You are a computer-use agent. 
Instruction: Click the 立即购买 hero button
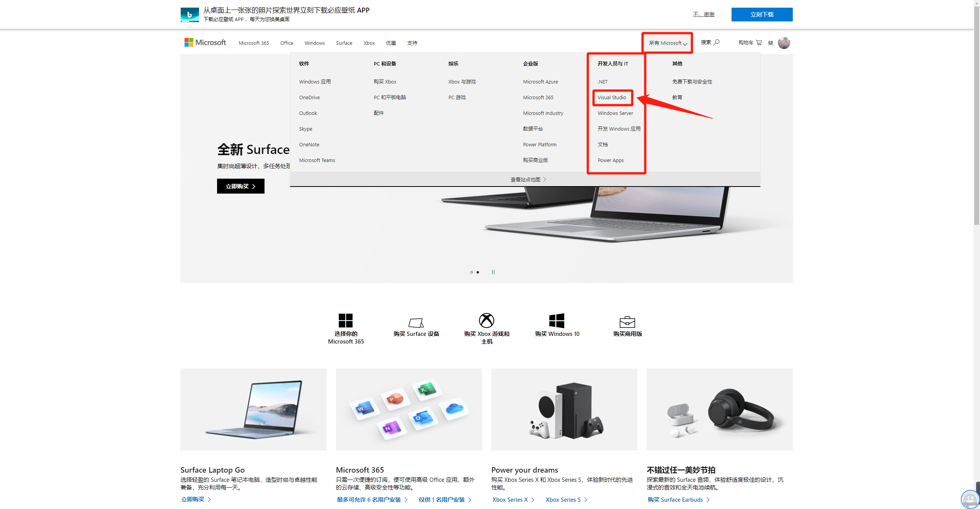point(240,186)
